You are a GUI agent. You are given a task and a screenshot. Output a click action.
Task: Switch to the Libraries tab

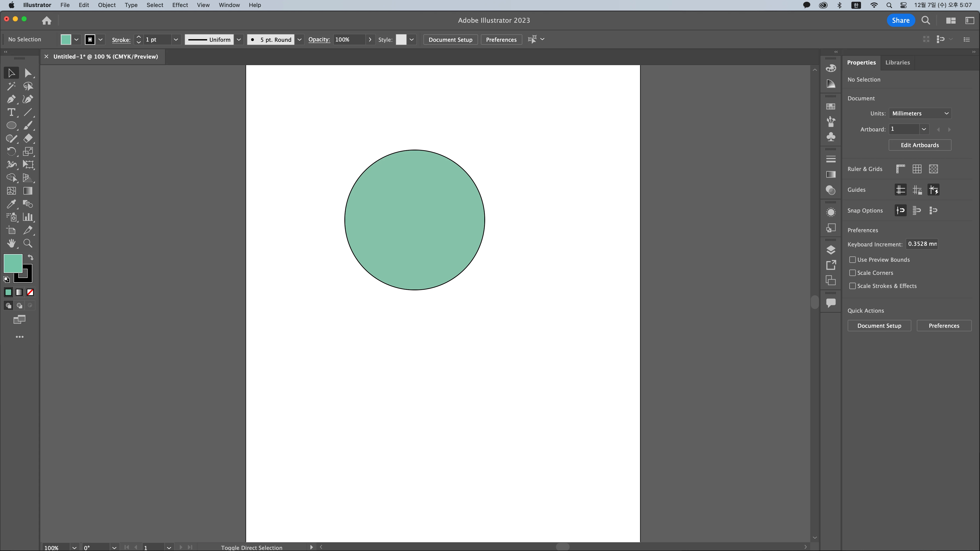point(897,62)
